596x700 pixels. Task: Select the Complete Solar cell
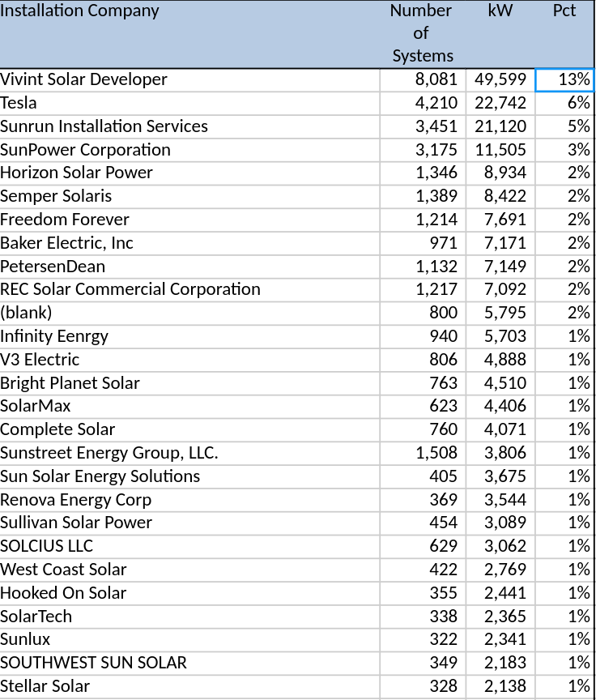[x=189, y=429]
